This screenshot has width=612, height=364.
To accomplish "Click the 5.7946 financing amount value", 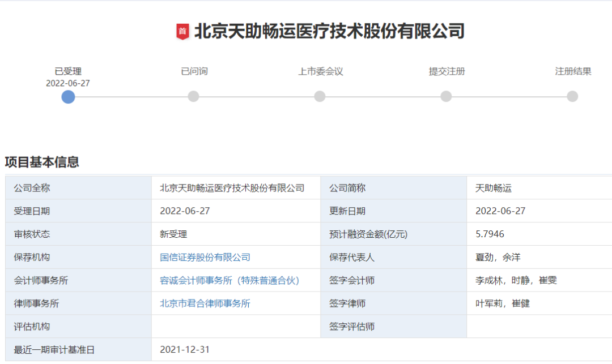I will 490,234.
